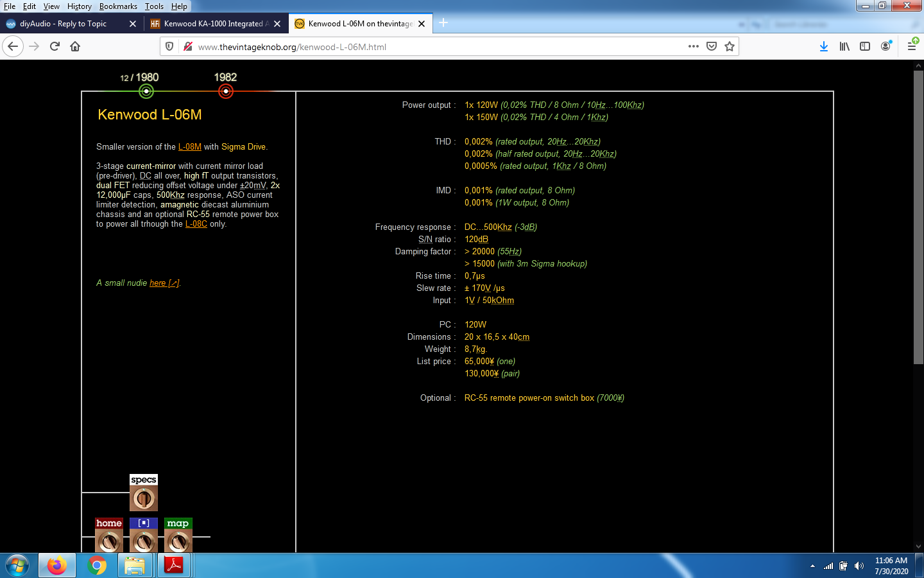The width and height of the screenshot is (924, 578).
Task: Open tracking protection shield in address bar
Action: [x=169, y=46]
